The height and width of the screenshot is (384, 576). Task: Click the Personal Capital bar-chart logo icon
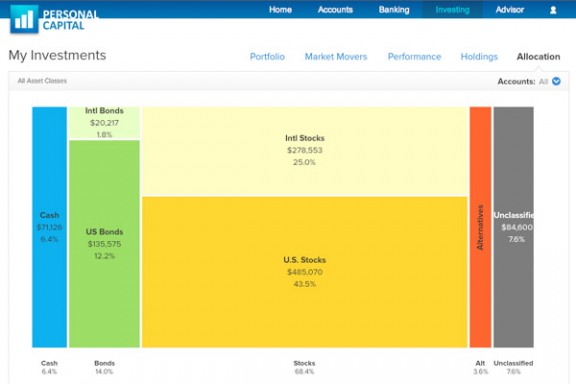24,19
